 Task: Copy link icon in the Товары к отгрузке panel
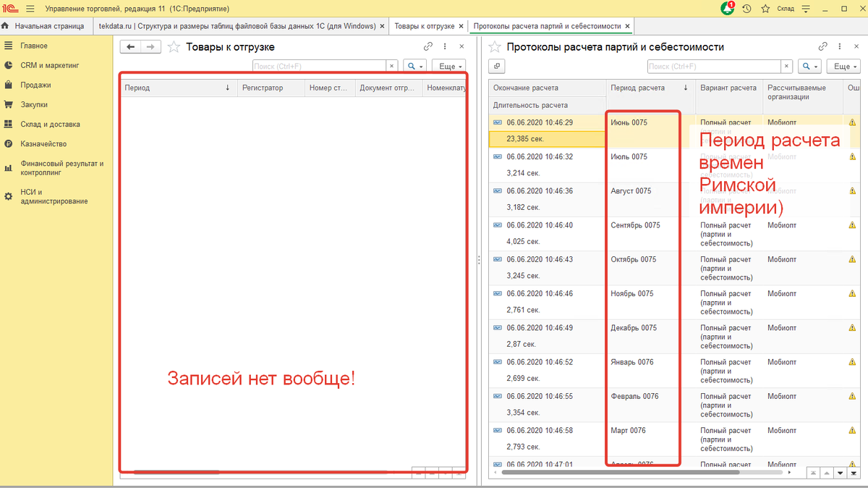tap(428, 46)
